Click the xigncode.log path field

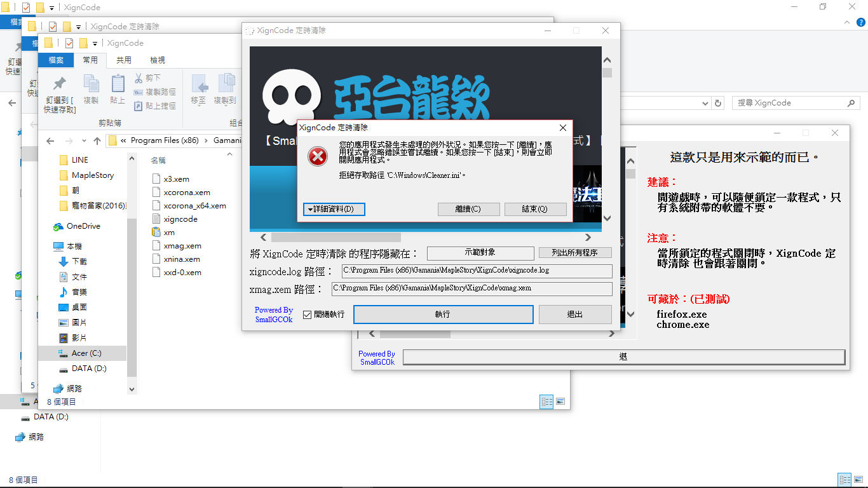(x=477, y=271)
